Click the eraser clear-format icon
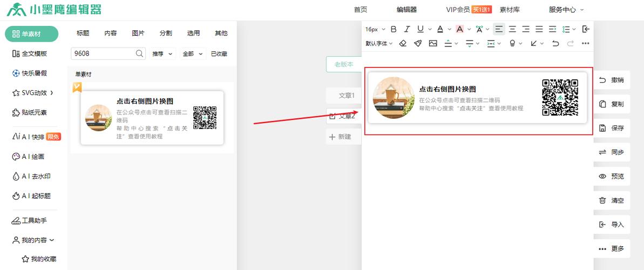This screenshot has width=644, height=270. [403, 43]
